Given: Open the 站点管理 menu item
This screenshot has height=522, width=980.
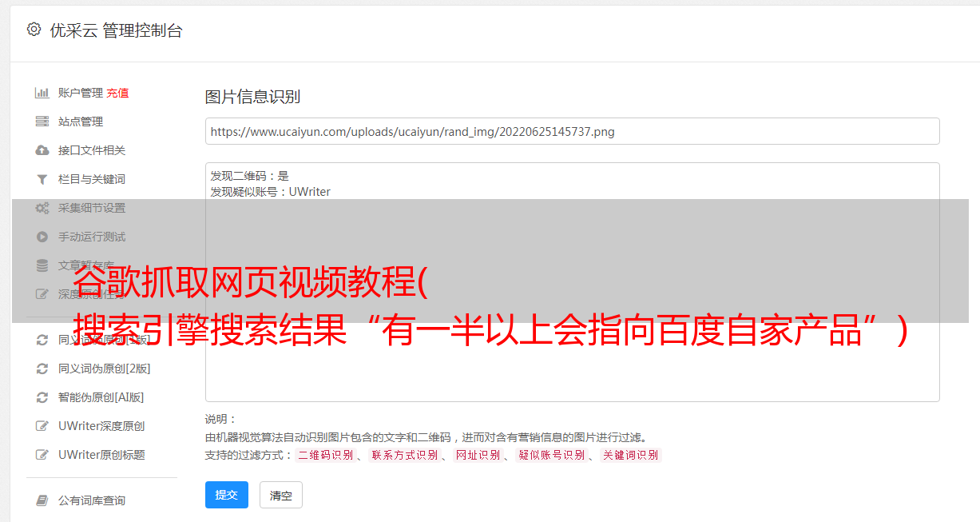Looking at the screenshot, I should (x=81, y=122).
